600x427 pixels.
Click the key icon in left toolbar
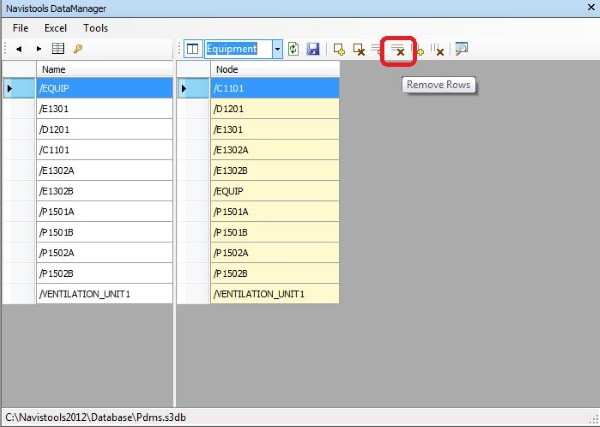coord(77,49)
